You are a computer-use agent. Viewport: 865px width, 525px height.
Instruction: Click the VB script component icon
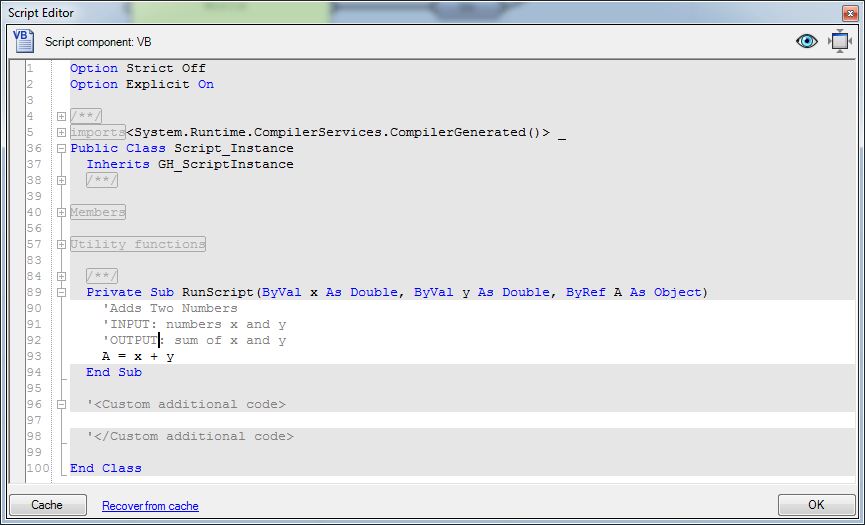tap(23, 41)
